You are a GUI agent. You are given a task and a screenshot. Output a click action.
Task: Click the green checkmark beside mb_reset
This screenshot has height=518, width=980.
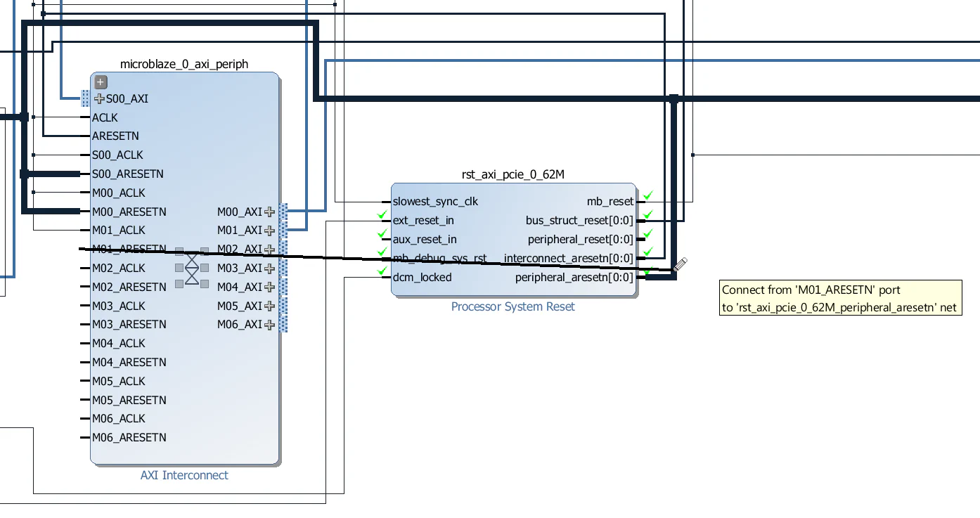click(647, 195)
